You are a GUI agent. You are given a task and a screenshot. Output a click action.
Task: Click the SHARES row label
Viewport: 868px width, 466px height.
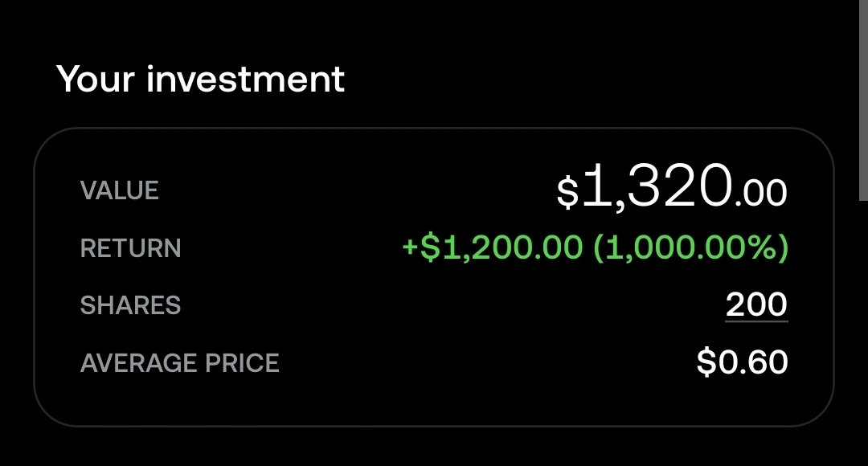pos(130,305)
